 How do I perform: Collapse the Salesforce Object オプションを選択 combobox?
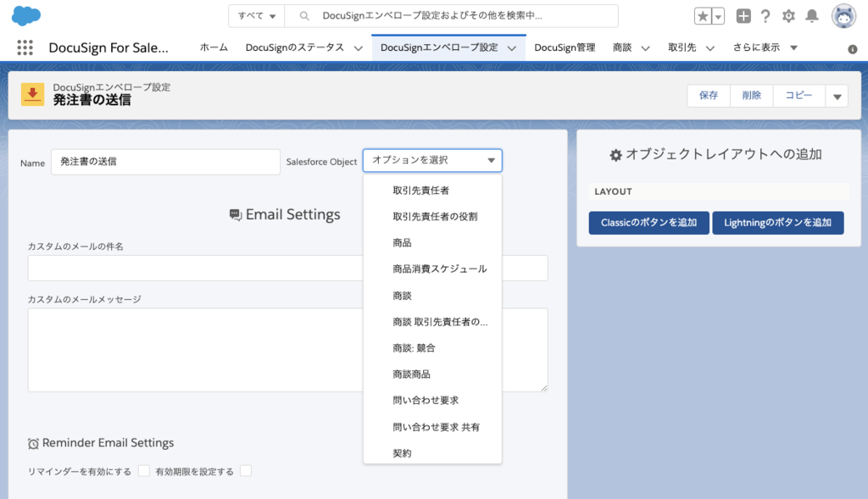coord(432,160)
